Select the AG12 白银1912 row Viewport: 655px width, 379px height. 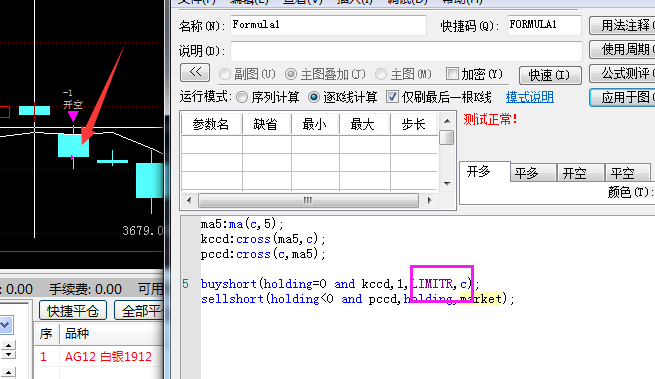pyautogui.click(x=99, y=356)
